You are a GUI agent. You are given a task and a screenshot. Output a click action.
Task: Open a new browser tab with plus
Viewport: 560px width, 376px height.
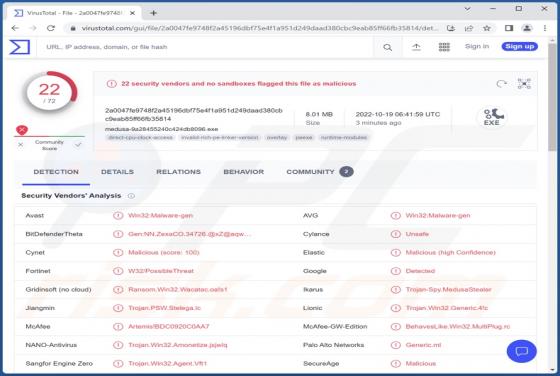(x=154, y=13)
